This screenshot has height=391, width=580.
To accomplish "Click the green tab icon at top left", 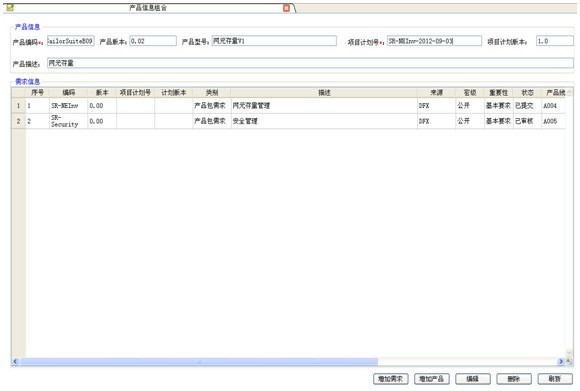I will tap(10, 8).
